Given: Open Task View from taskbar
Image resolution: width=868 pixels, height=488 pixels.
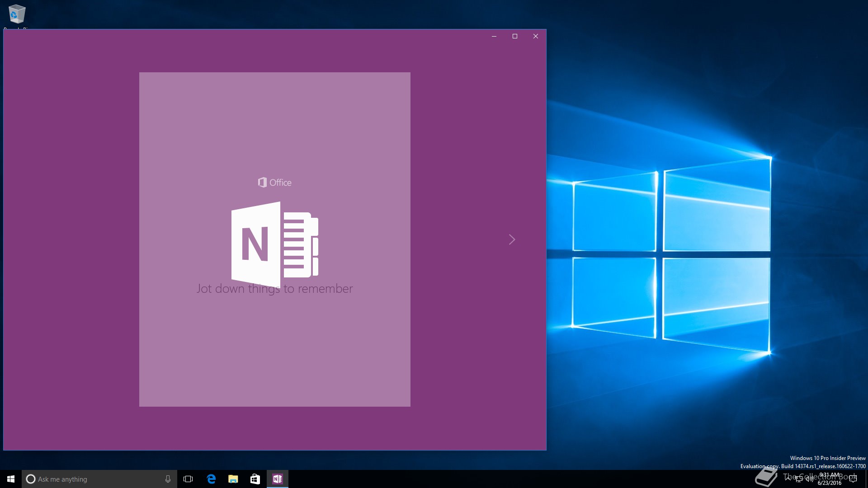Looking at the screenshot, I should click(188, 479).
